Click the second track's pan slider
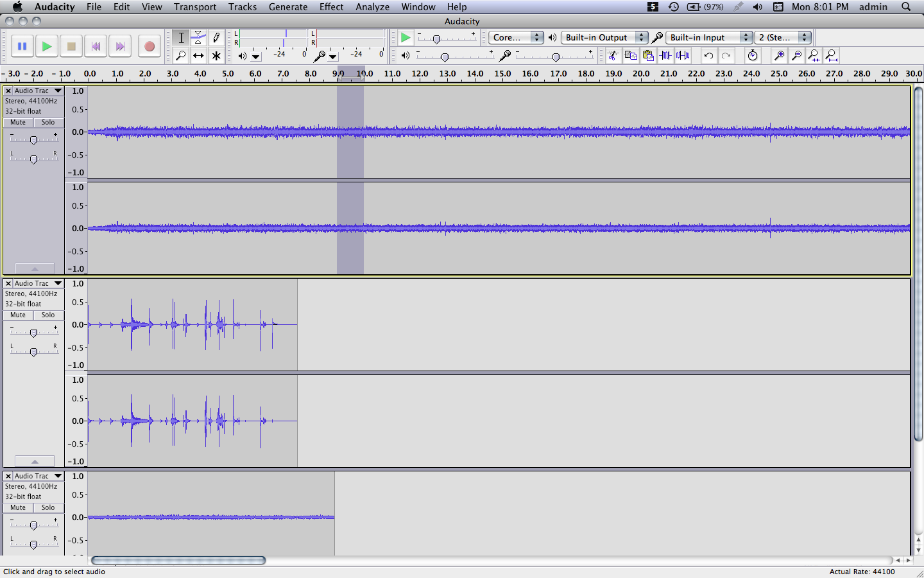This screenshot has height=578, width=924. (x=33, y=351)
